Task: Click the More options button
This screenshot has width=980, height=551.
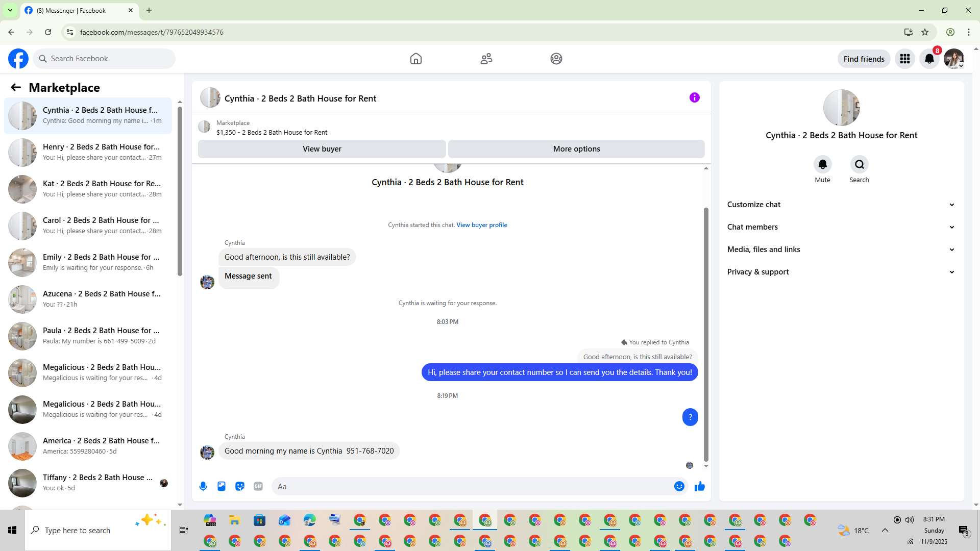Action: (577, 149)
